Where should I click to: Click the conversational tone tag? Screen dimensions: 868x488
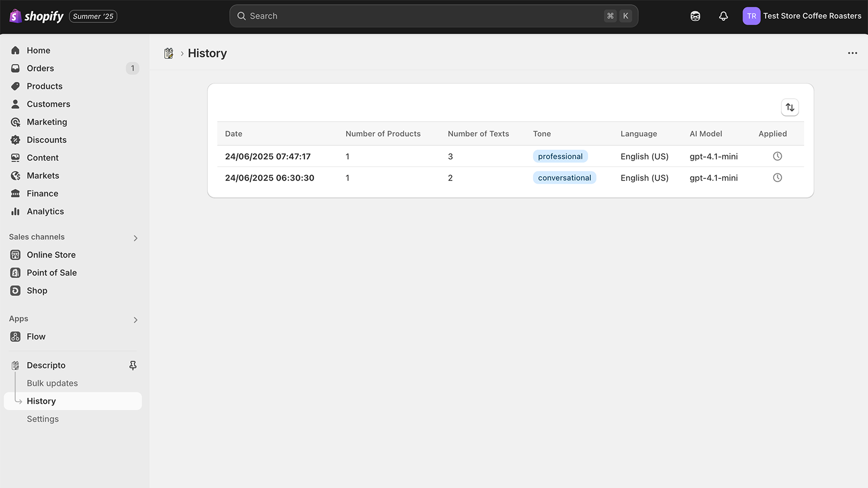point(565,178)
